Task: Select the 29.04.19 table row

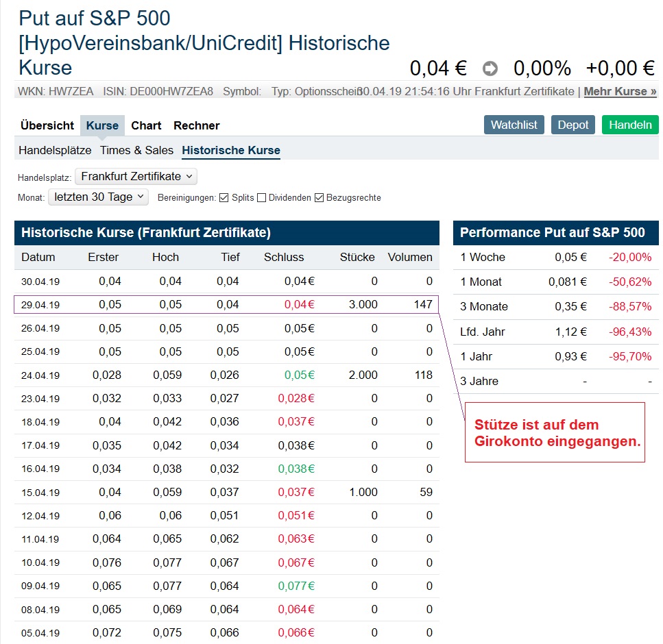Action: [x=226, y=305]
